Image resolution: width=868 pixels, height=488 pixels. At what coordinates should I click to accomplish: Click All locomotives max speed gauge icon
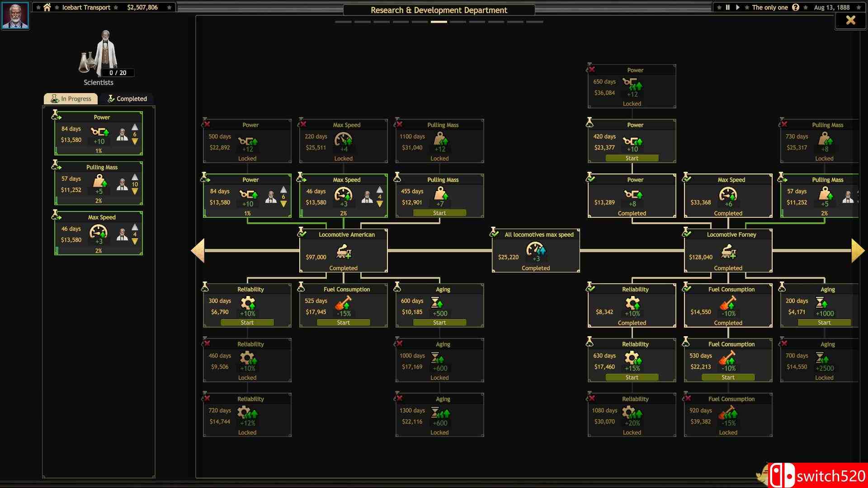click(536, 249)
